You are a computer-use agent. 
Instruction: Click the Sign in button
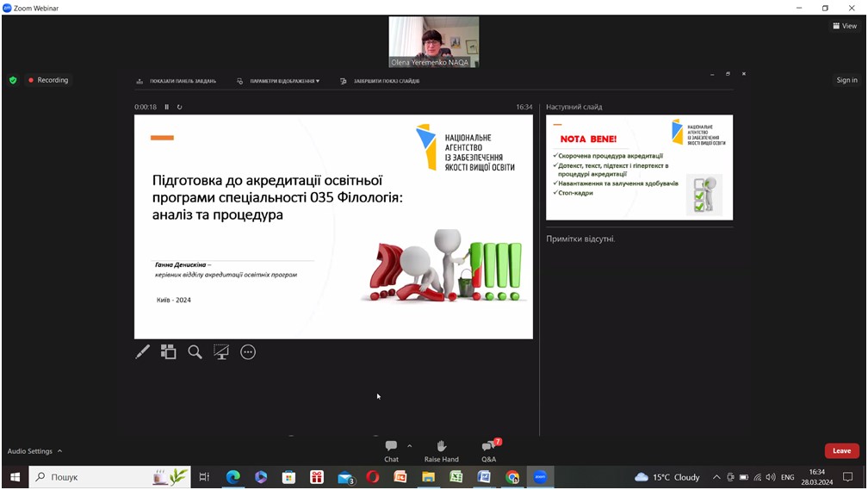click(846, 80)
